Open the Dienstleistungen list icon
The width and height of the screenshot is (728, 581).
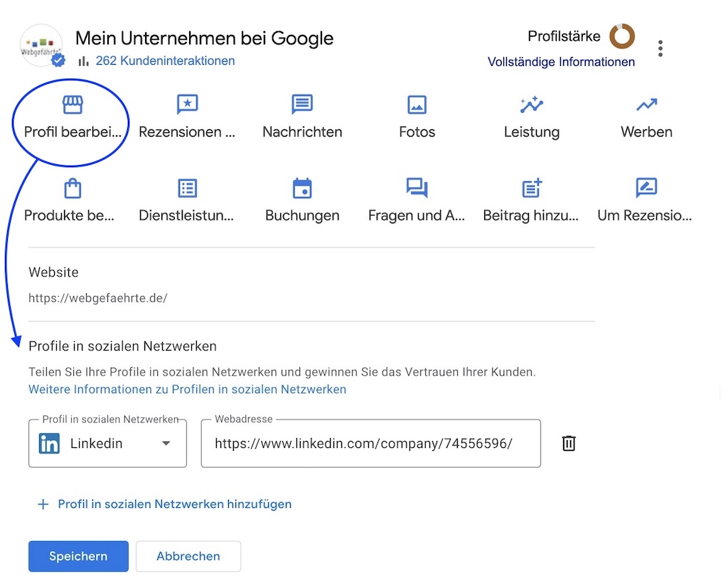(x=187, y=188)
